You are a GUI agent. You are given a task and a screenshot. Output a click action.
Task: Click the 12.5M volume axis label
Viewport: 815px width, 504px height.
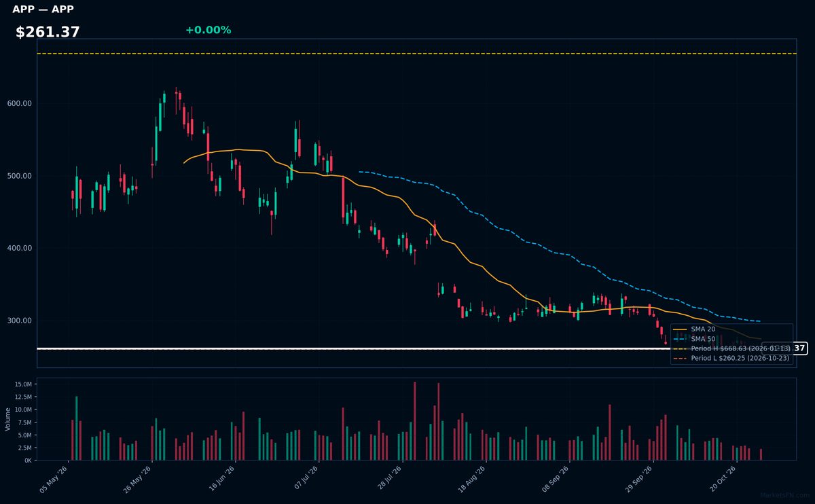[22, 397]
